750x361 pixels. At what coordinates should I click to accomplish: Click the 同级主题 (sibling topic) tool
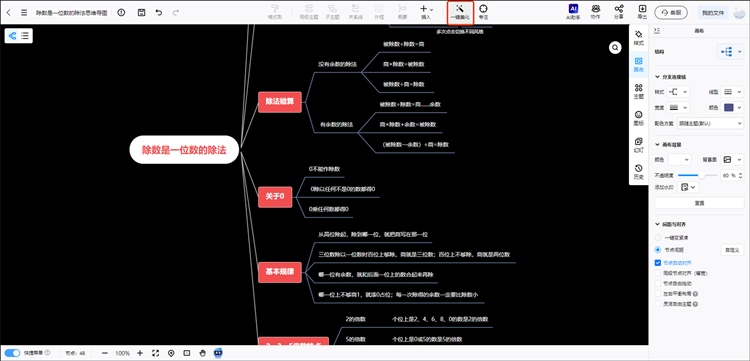coord(308,12)
